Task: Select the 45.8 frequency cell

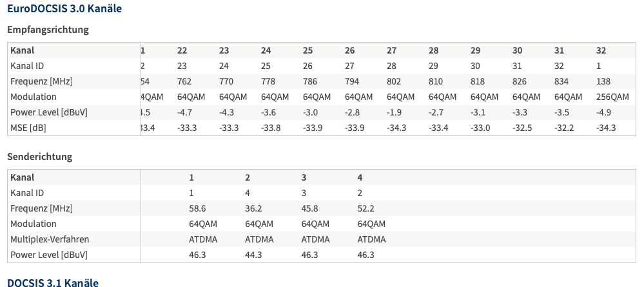Action: click(310, 208)
